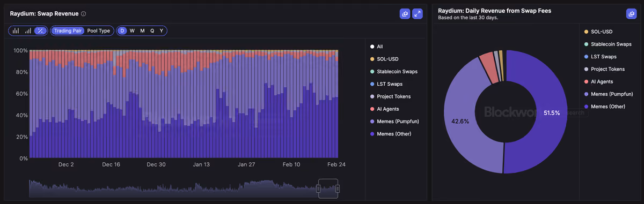Set interval to Q (quarterly)
This screenshot has height=204, width=644.
pyautogui.click(x=152, y=31)
